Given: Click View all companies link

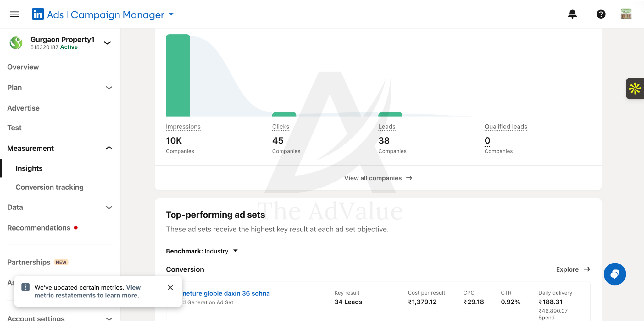Looking at the screenshot, I should coord(378,178).
